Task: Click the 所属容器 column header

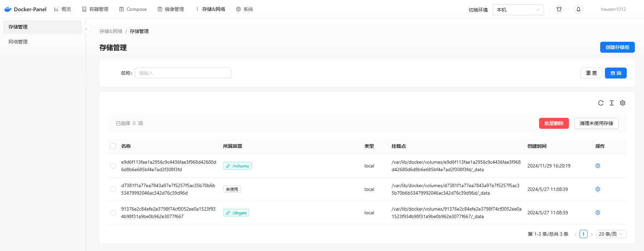Action: pyautogui.click(x=233, y=146)
